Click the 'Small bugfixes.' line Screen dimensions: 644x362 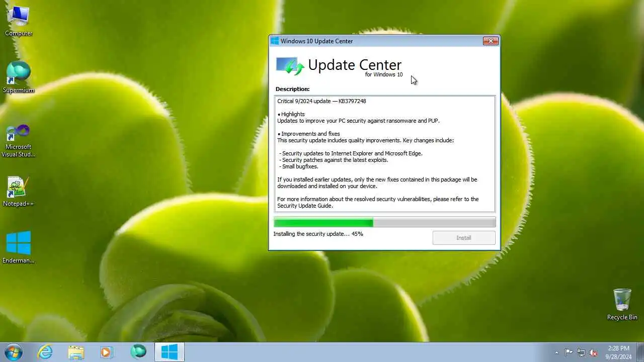point(299,166)
